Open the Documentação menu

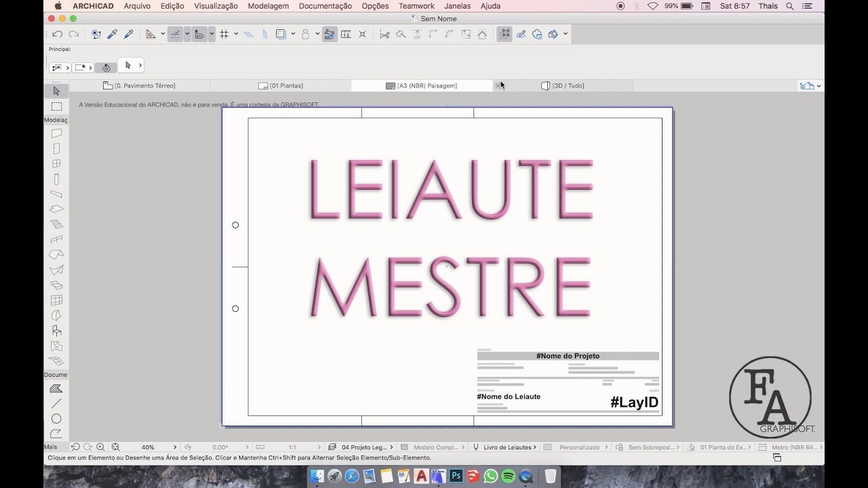coord(325,6)
